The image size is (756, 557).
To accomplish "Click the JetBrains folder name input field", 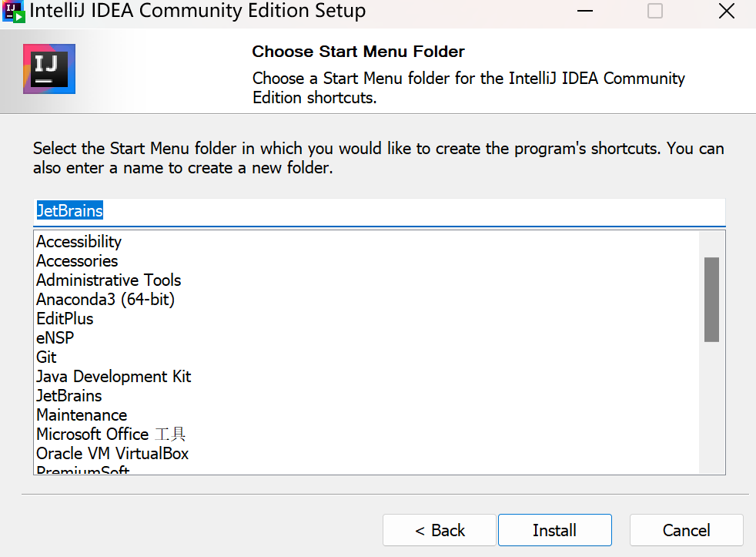I will click(x=379, y=211).
